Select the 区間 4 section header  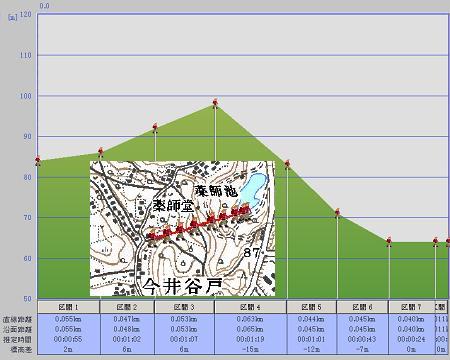pyautogui.click(x=250, y=307)
